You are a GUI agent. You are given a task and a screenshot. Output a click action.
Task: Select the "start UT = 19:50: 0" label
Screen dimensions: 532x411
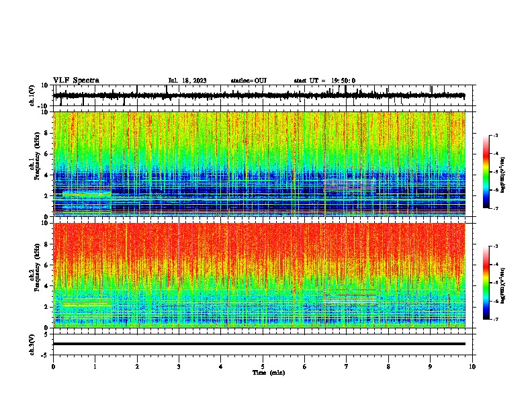point(324,81)
